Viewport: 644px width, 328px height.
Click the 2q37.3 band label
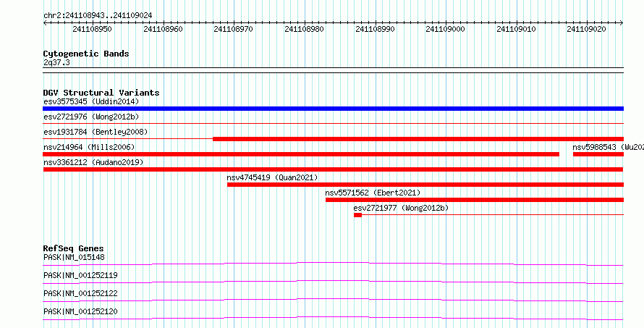coord(56,62)
